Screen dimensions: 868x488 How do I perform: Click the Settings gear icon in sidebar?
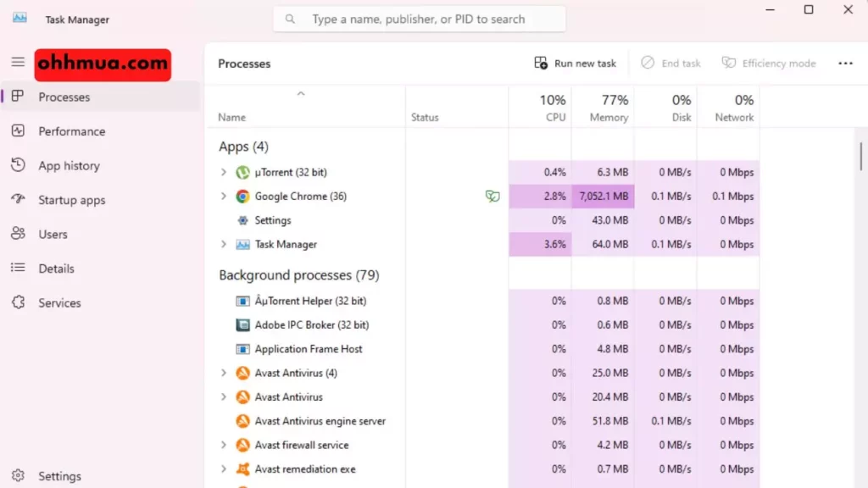point(18,476)
